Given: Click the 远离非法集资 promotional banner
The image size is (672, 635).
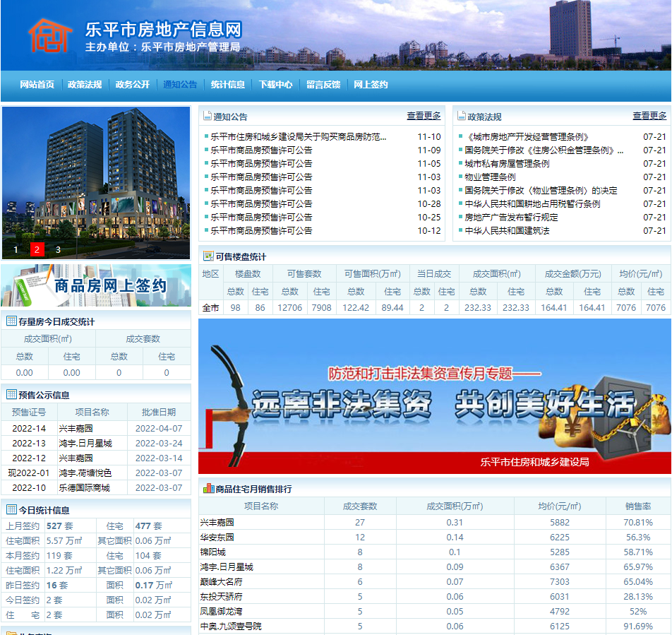Looking at the screenshot, I should [434, 396].
